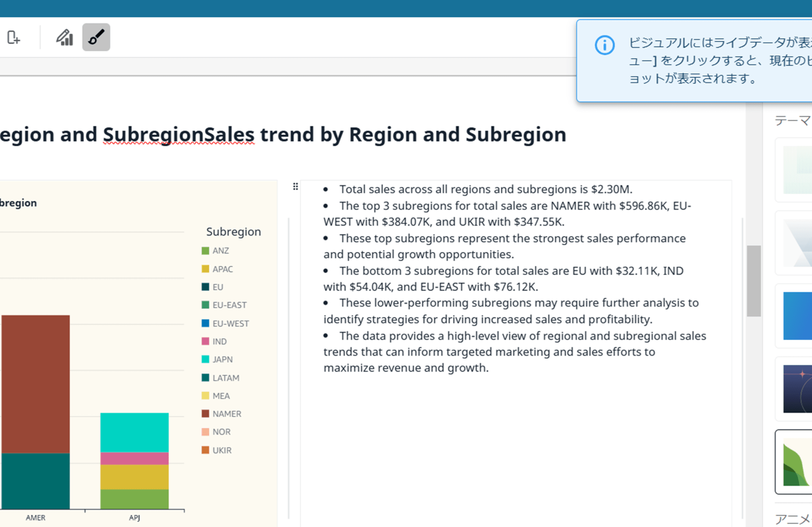This screenshot has width=812, height=527.
Task: Click the 'top 3 subregions' insight bullet
Action: click(x=507, y=214)
